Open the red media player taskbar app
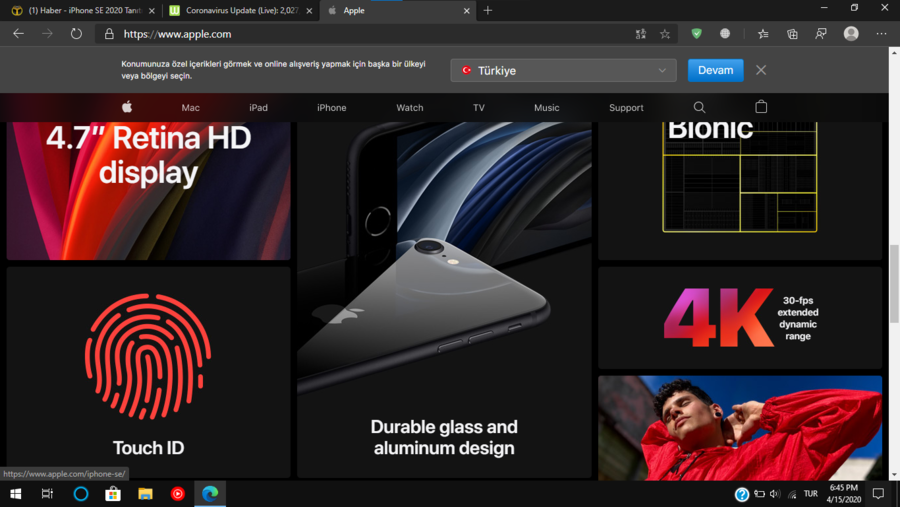Image resolution: width=900 pixels, height=507 pixels. [x=177, y=494]
